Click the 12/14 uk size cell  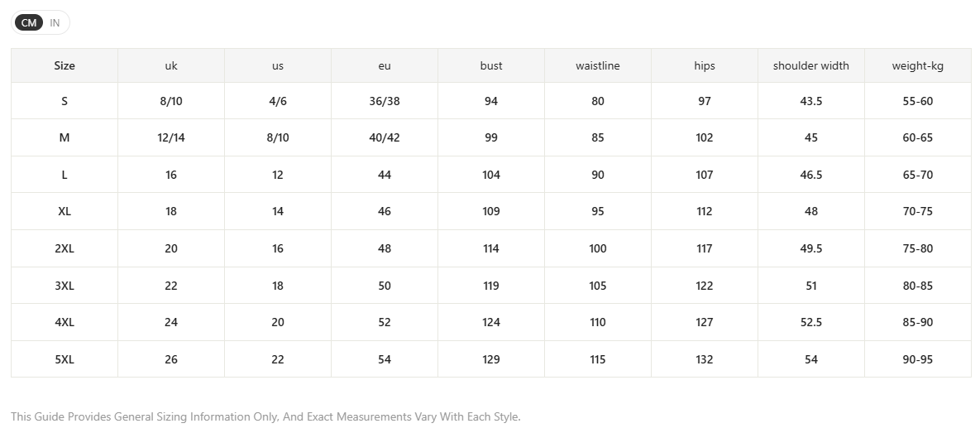click(x=171, y=137)
